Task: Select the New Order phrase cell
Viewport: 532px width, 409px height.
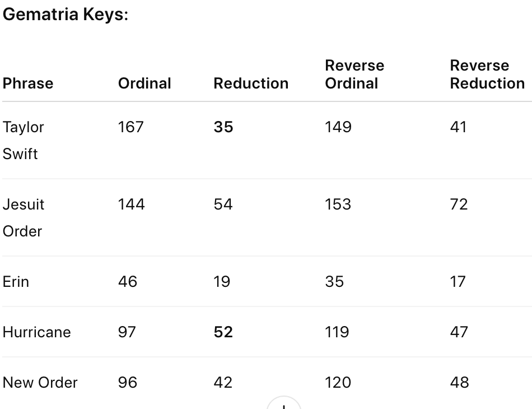Action: click(40, 383)
